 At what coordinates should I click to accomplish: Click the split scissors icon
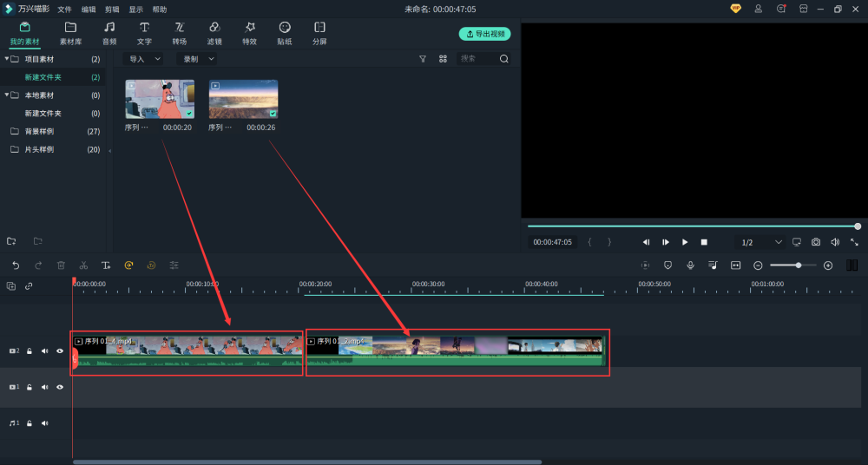[x=83, y=265]
